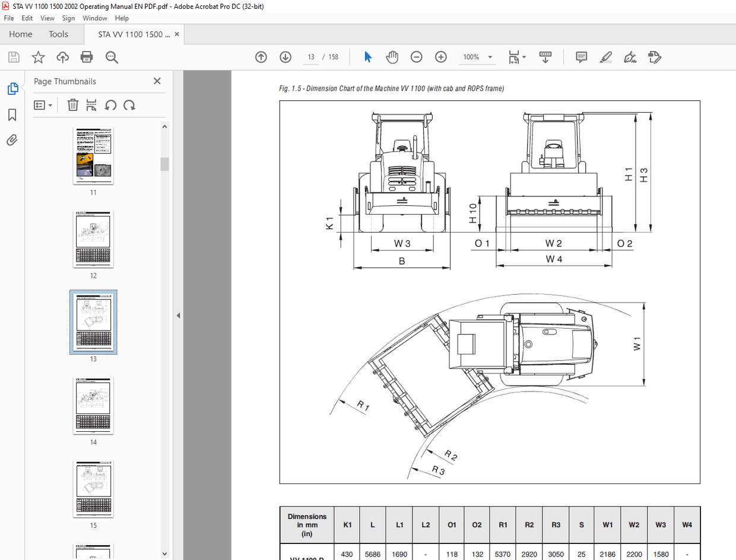The height and width of the screenshot is (560, 736).
Task: Select the page 14 thumbnail
Action: point(93,406)
